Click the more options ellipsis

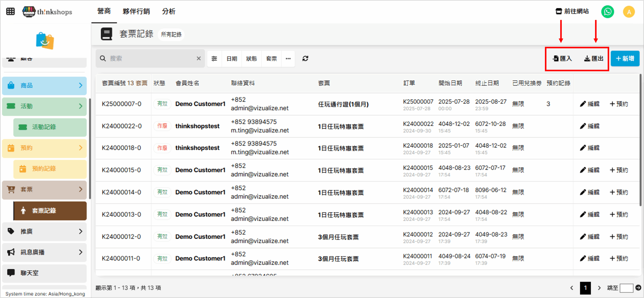(288, 59)
